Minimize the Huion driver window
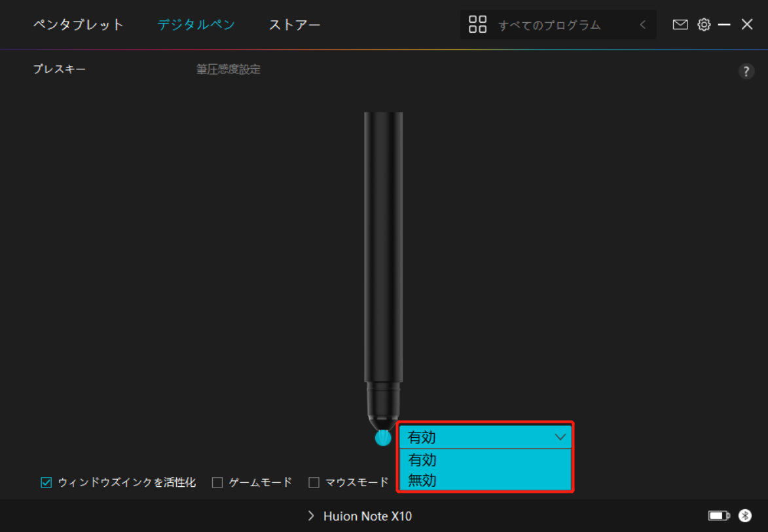The width and height of the screenshot is (768, 532). click(x=724, y=25)
